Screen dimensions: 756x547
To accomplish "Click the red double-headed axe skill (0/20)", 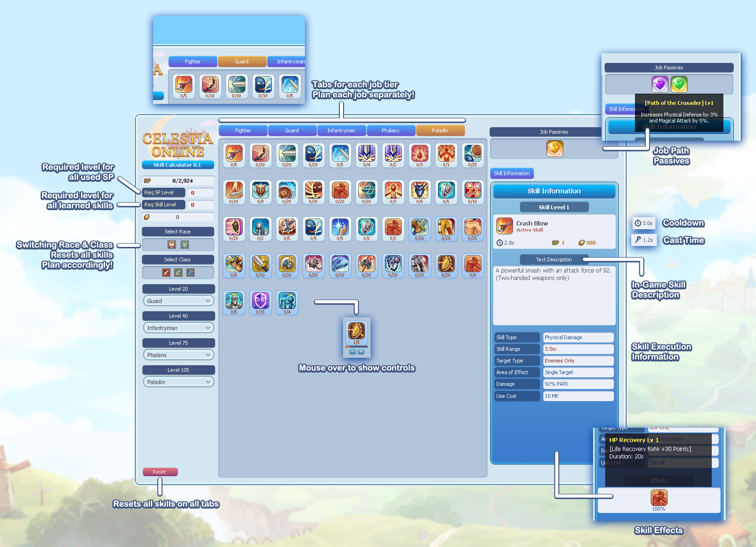I will [366, 263].
